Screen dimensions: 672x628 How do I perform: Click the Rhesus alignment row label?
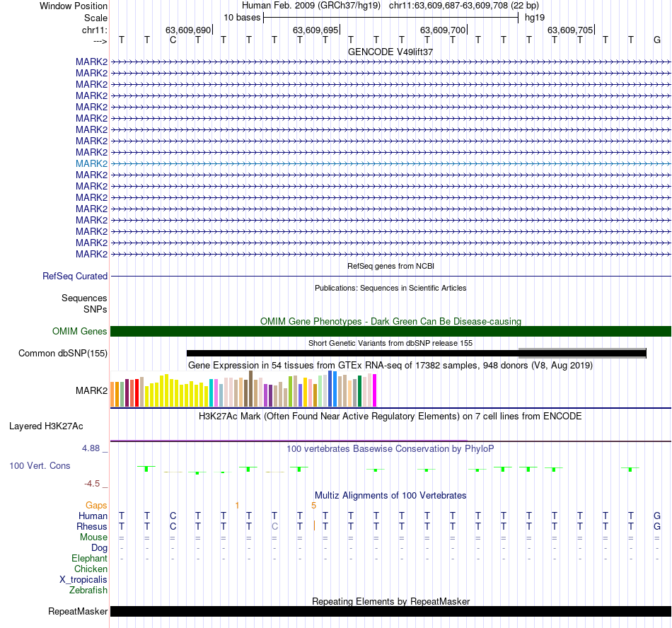(92, 526)
